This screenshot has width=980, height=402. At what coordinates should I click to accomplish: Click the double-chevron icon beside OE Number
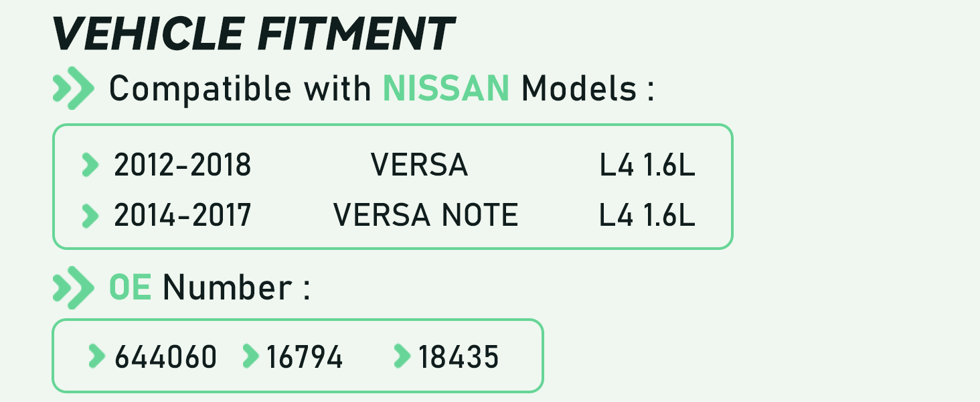pyautogui.click(x=73, y=287)
